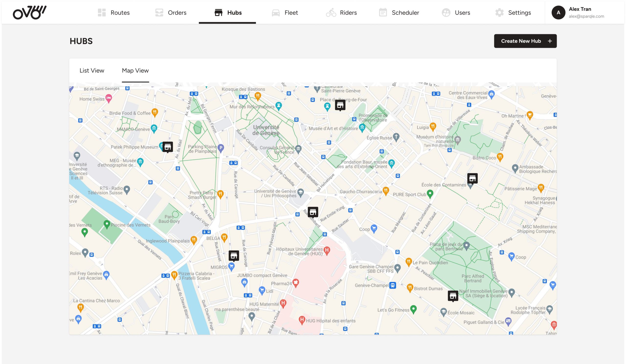This screenshot has height=364, width=626.
Task: Click the Home Swiss hotel pin
Action: click(x=109, y=98)
